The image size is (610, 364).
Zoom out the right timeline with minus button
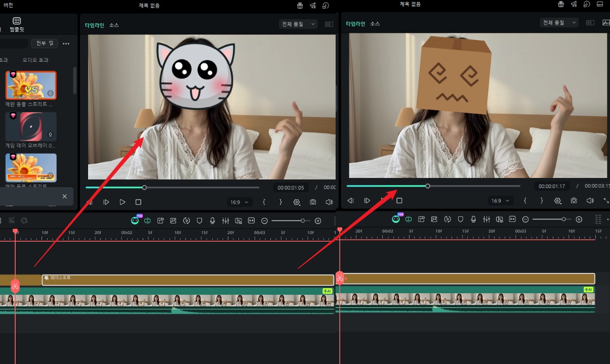coord(525,219)
